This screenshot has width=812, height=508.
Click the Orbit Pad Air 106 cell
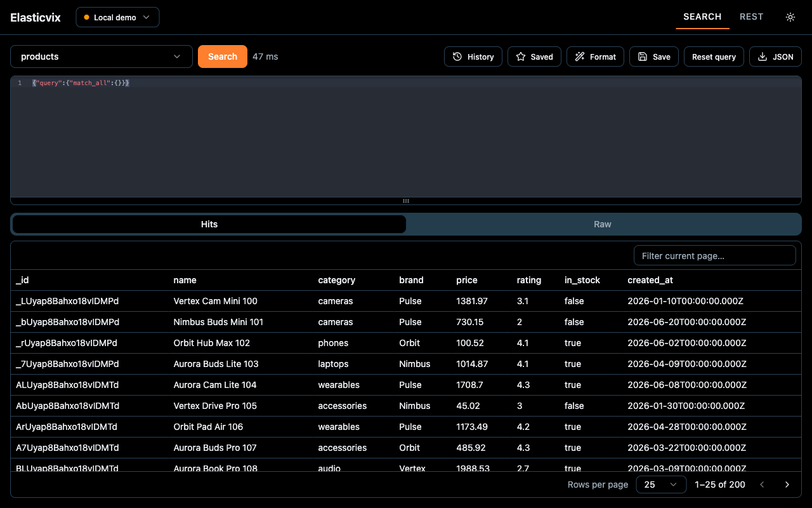209,427
